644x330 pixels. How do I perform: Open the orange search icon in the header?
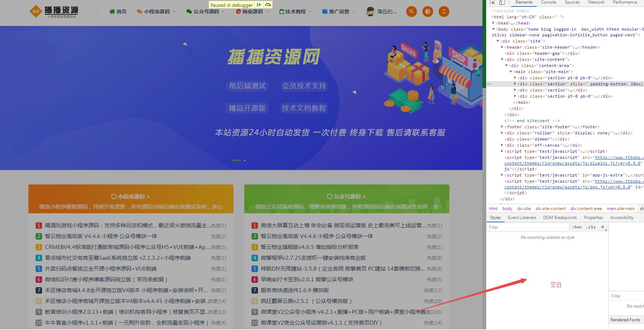[411, 12]
